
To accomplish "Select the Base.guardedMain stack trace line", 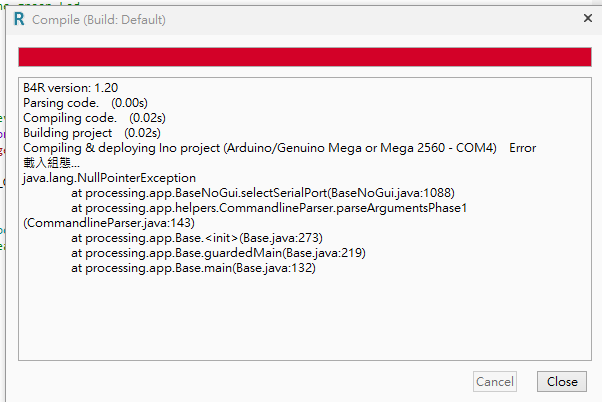I will pyautogui.click(x=218, y=253).
